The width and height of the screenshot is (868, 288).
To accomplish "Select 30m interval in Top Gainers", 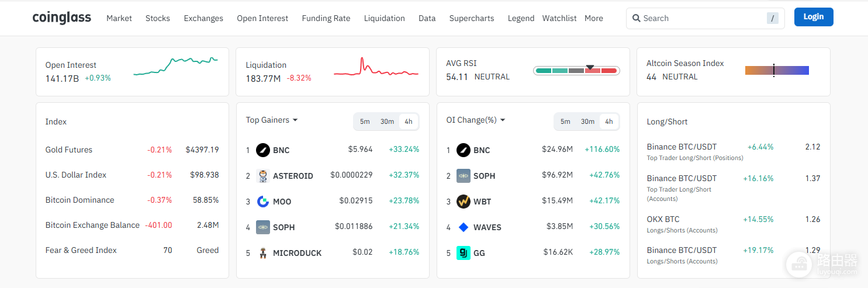I will pos(387,122).
